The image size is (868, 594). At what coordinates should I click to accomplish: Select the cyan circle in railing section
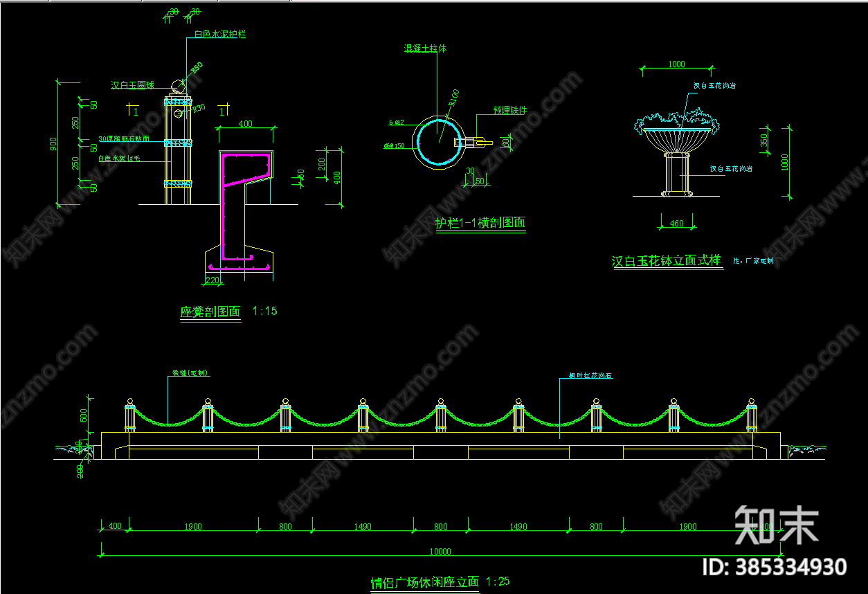438,142
